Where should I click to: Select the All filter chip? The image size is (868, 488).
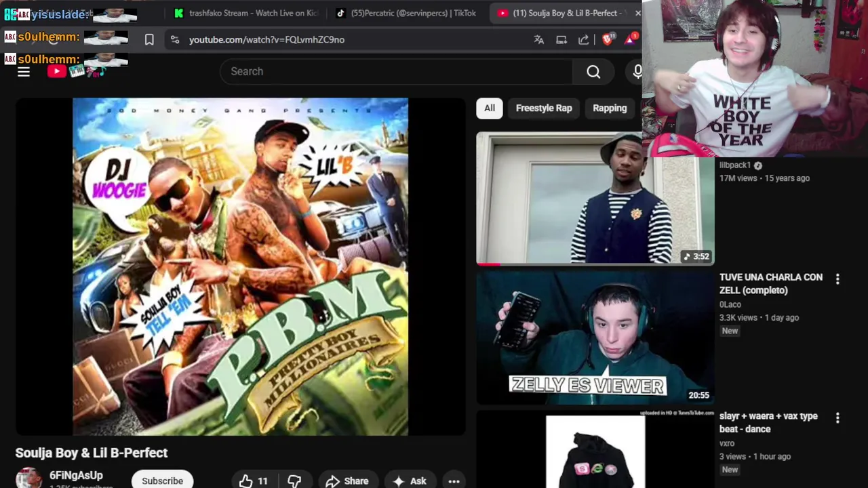[489, 108]
